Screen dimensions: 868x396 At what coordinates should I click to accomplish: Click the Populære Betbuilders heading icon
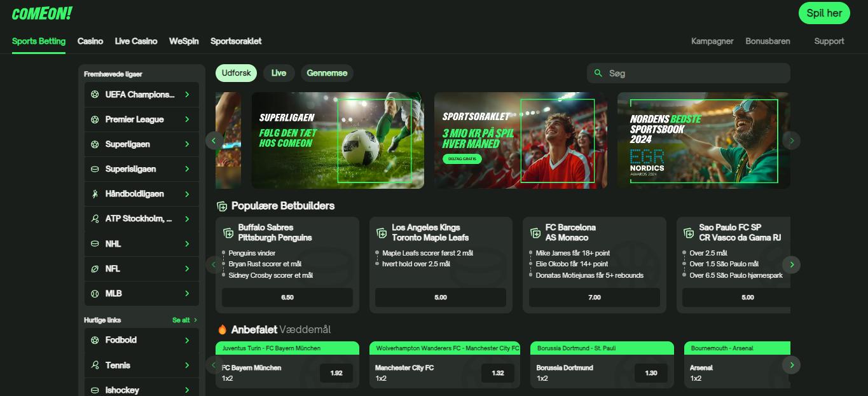click(x=222, y=206)
